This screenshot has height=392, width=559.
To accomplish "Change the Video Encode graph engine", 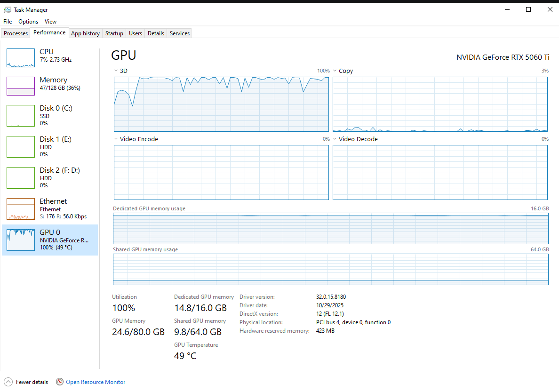I will pos(116,139).
